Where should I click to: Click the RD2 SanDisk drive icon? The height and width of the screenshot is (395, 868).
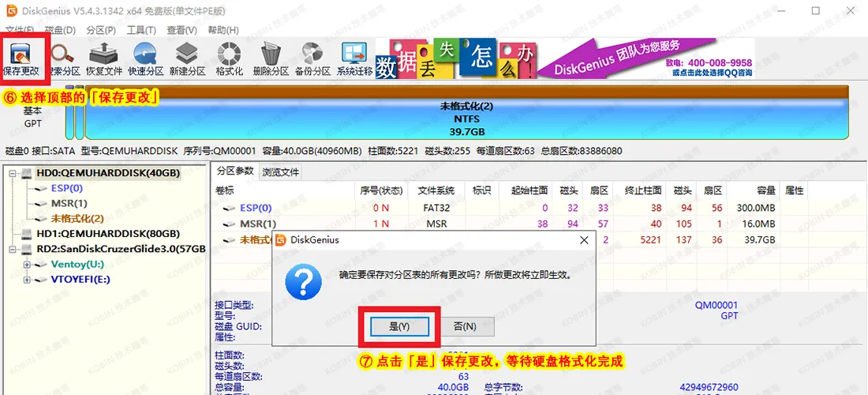pyautogui.click(x=27, y=250)
